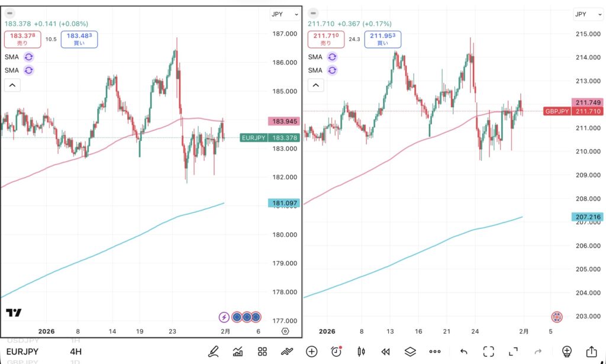Open the candlestick chart type selector
This screenshot has height=364, width=606.
[362, 352]
